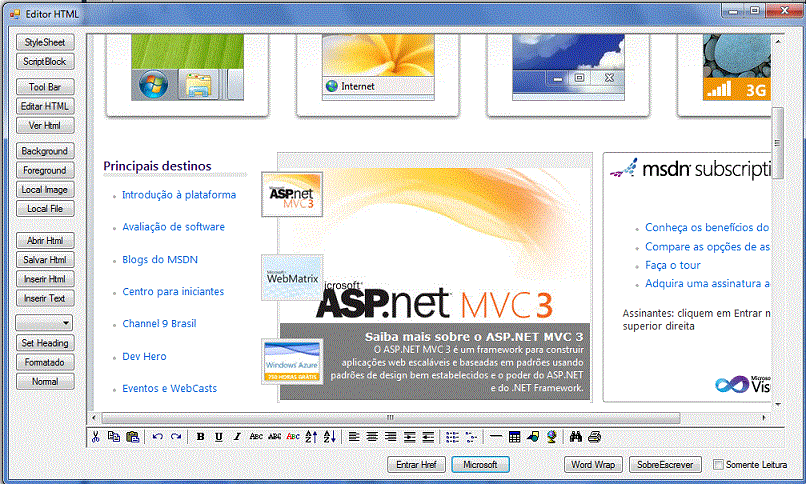Toggle underline formatting
Image resolution: width=806 pixels, height=484 pixels.
219,437
